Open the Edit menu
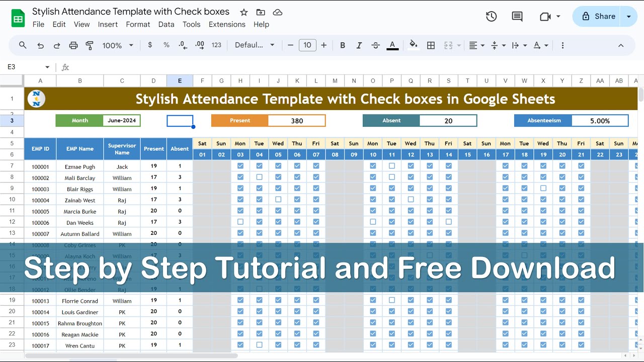This screenshot has width=644, height=362. [59, 24]
